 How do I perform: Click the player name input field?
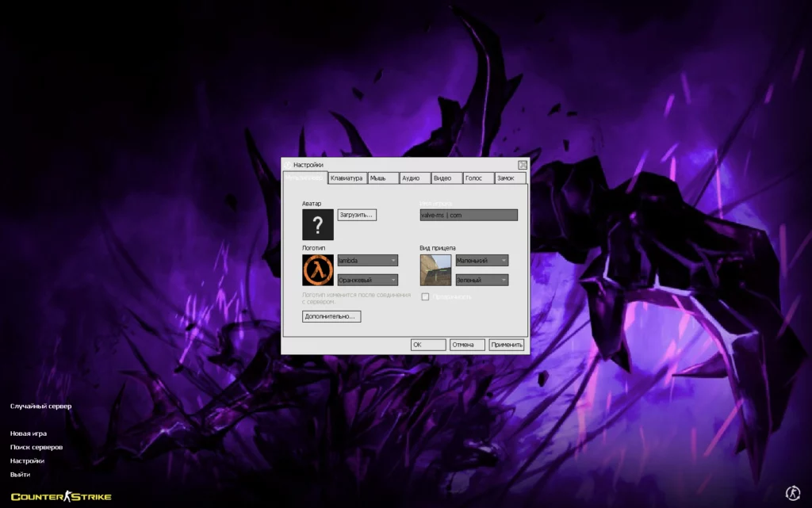tap(468, 214)
